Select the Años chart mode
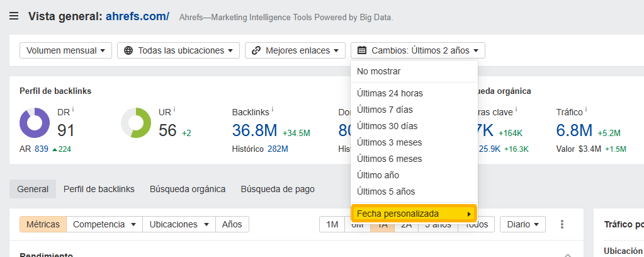Screen dimensions: 644x257 (232, 224)
